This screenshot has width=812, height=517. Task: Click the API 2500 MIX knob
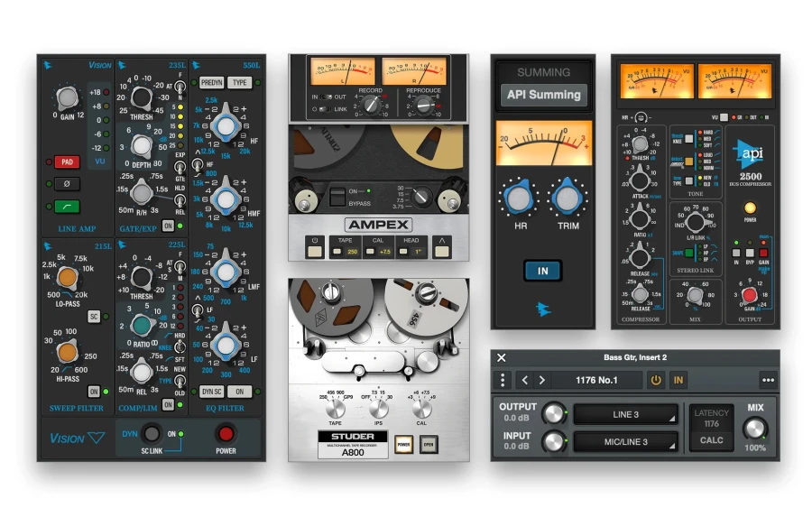695,296
